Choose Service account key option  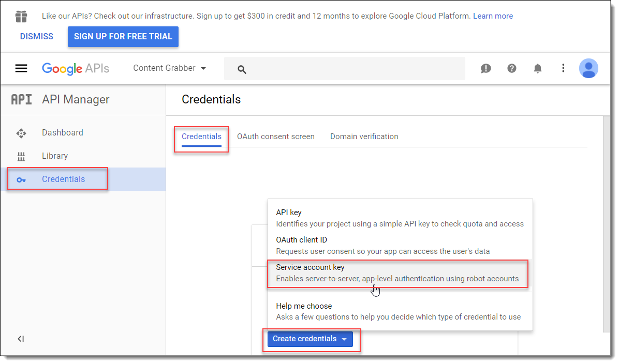coord(400,273)
